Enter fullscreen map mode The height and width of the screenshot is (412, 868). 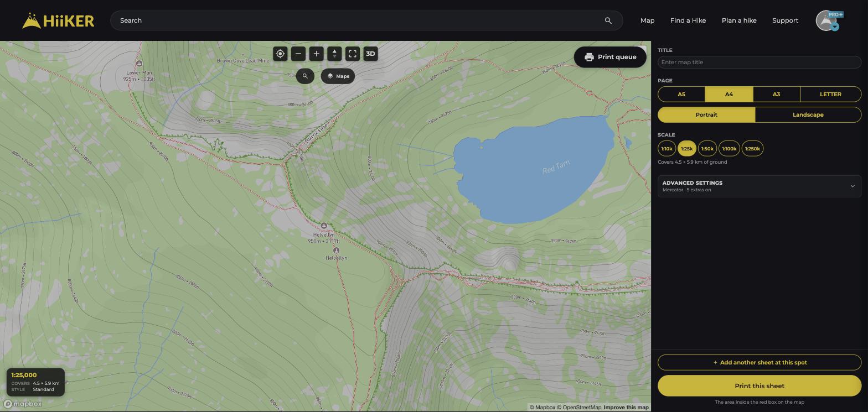coord(353,54)
